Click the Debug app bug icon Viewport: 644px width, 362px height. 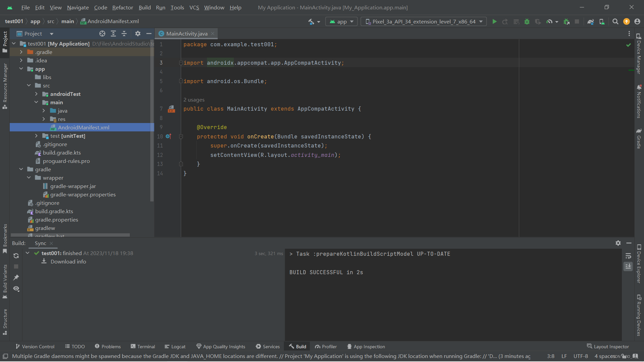coord(527,22)
